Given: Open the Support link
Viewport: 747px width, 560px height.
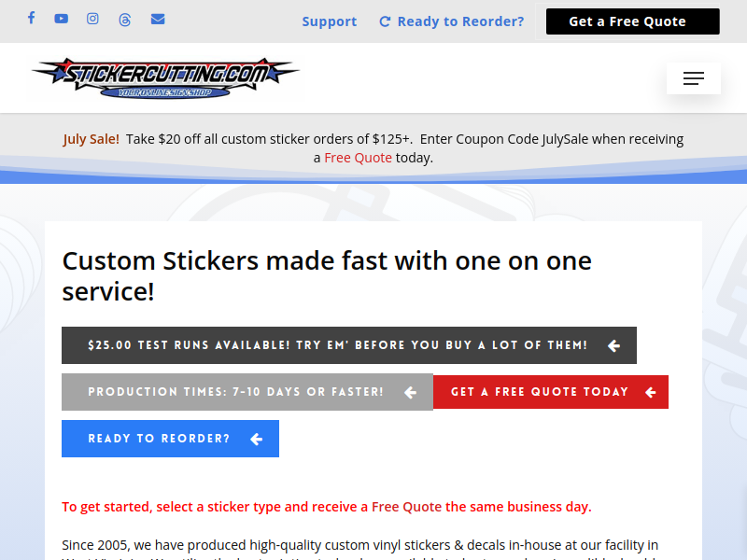Looking at the screenshot, I should [x=330, y=21].
